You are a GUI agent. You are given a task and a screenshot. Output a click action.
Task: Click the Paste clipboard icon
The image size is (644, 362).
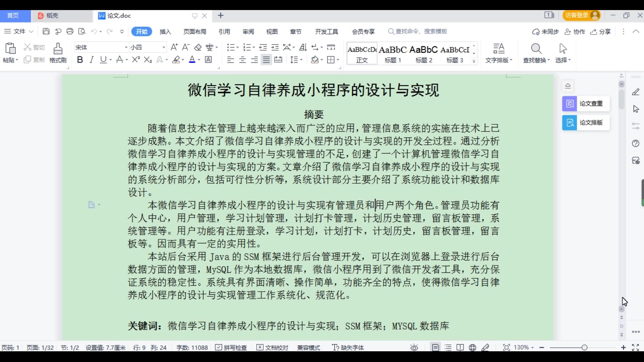coord(10,49)
